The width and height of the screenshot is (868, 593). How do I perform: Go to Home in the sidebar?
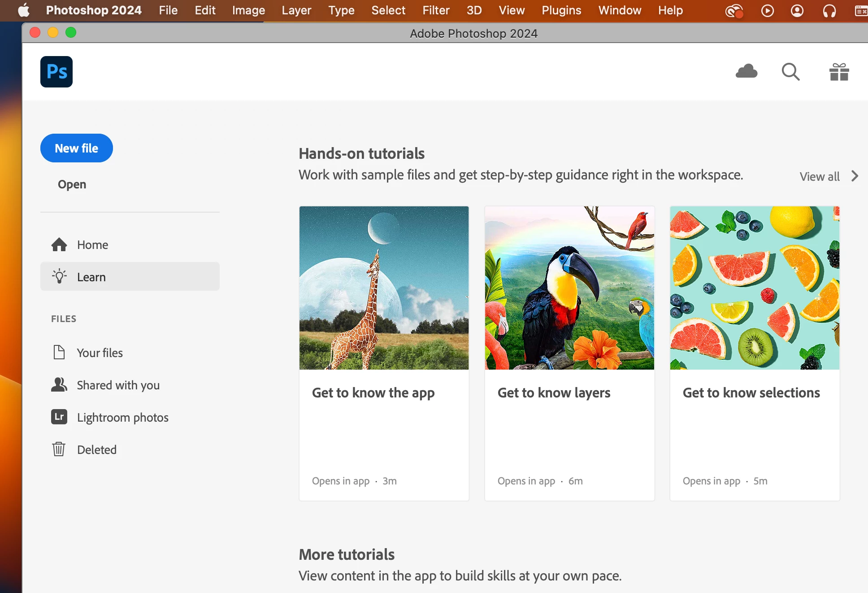click(x=92, y=245)
